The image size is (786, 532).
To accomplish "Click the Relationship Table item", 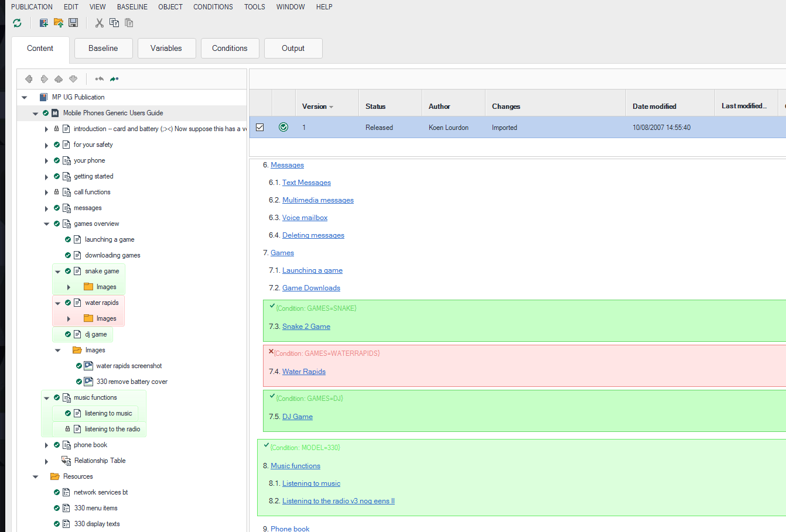I will pyautogui.click(x=101, y=461).
